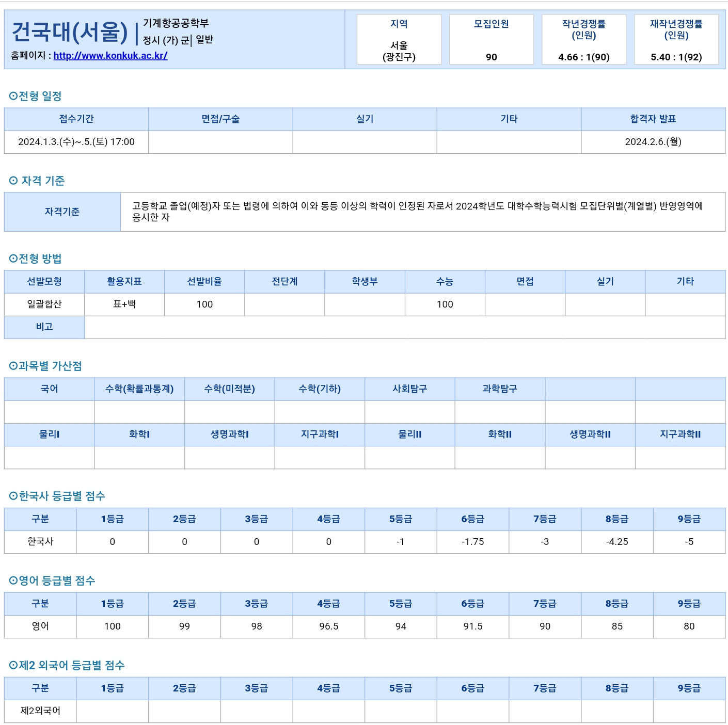Click the 지구과학II column header
Screen dimensions: 728x725
[x=680, y=434]
